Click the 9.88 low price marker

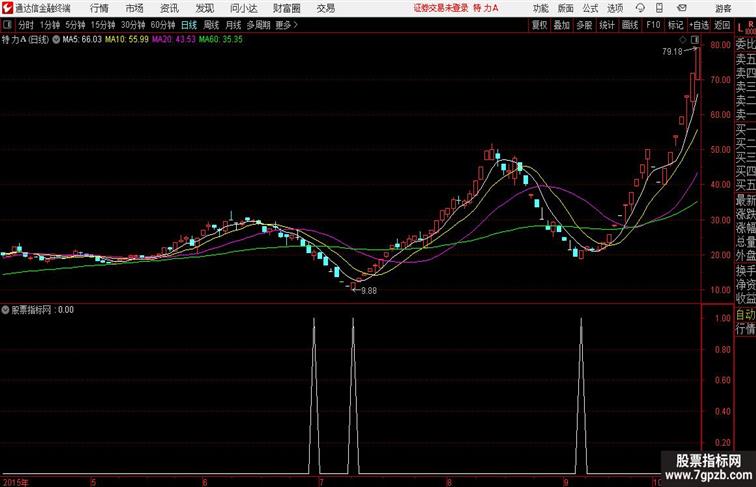click(x=369, y=290)
